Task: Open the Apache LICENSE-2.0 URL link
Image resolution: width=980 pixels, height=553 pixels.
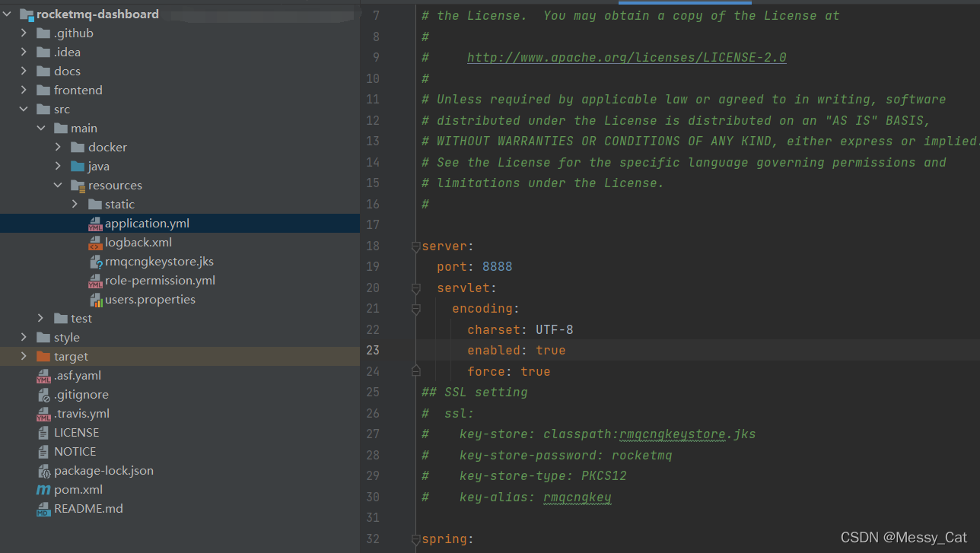Action: [x=627, y=58]
